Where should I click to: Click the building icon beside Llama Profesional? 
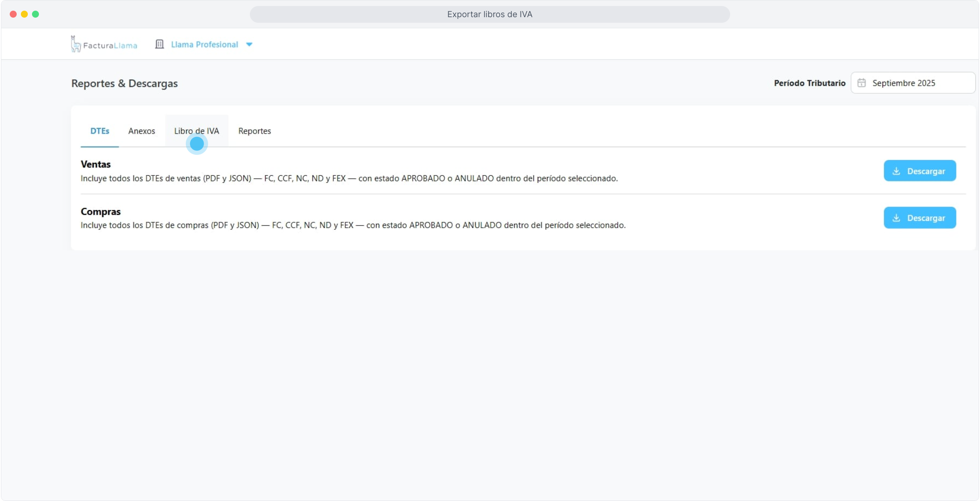159,44
